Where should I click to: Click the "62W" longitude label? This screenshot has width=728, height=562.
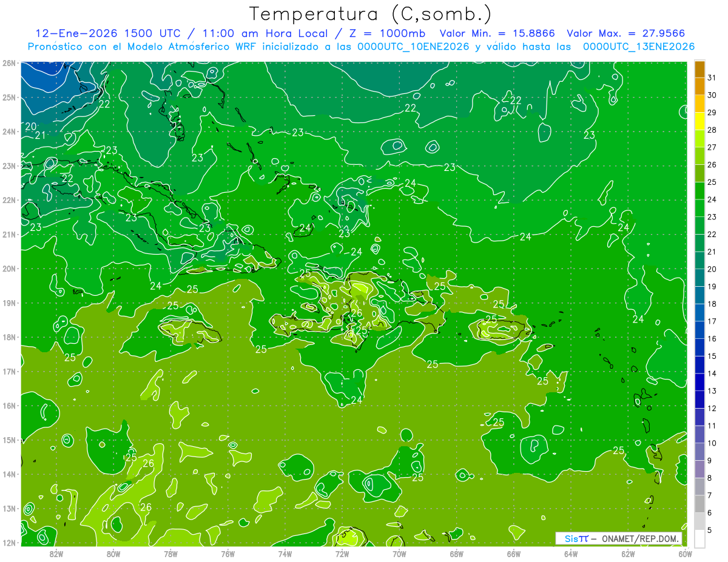coord(628,554)
